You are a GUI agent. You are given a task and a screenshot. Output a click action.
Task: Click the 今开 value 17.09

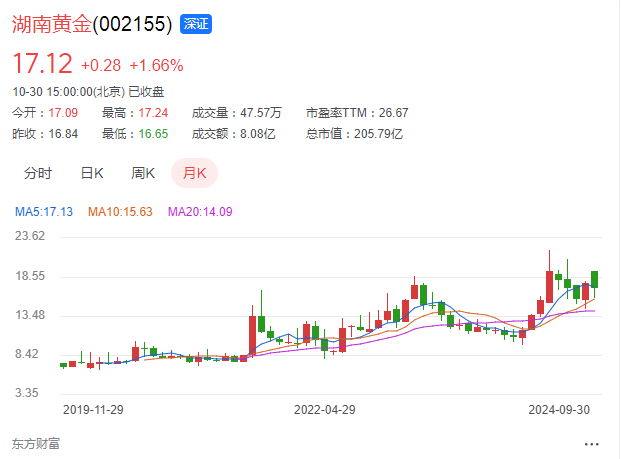(63, 113)
